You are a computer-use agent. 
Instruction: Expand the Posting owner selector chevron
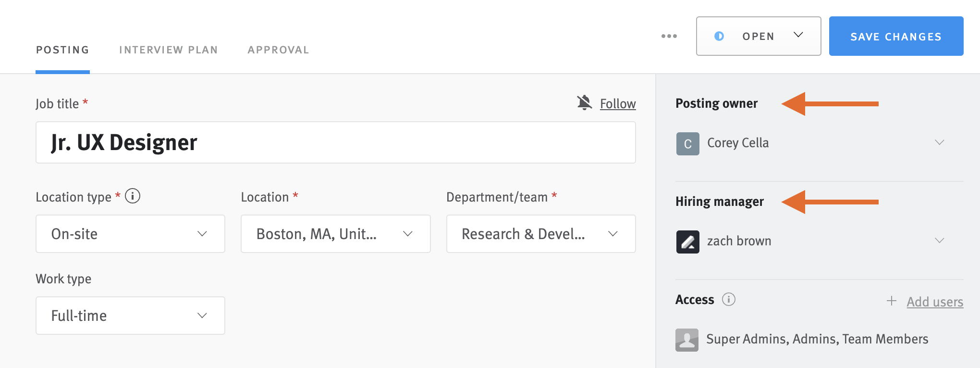pyautogui.click(x=940, y=142)
